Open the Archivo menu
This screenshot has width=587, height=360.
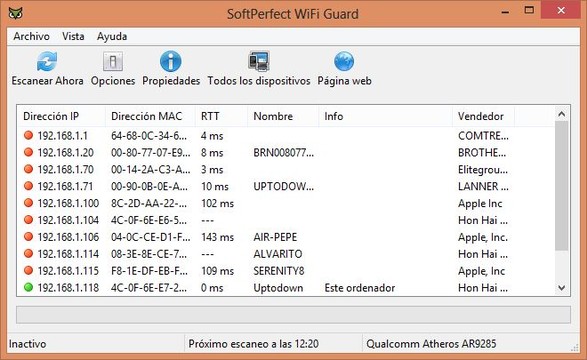pos(31,36)
